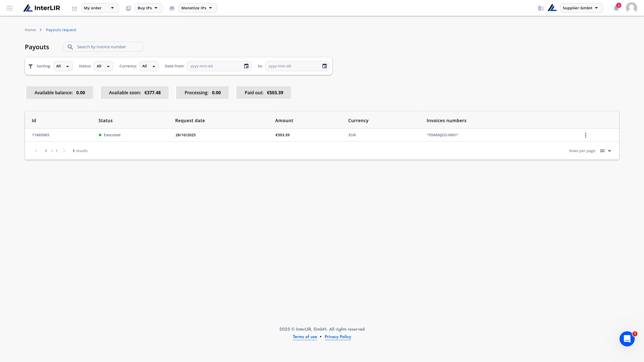The image size is (644, 362).
Task: Click the company building icon
Action: point(541,8)
